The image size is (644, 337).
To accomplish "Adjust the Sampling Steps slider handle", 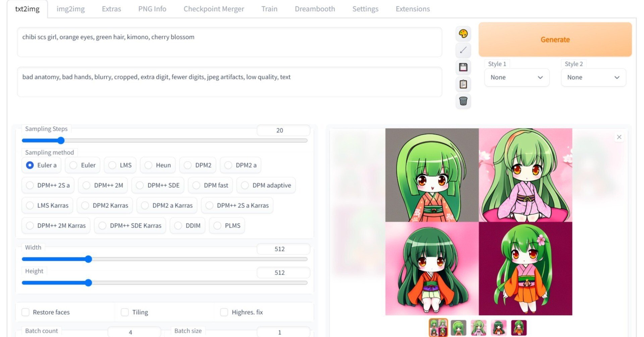I will click(61, 140).
